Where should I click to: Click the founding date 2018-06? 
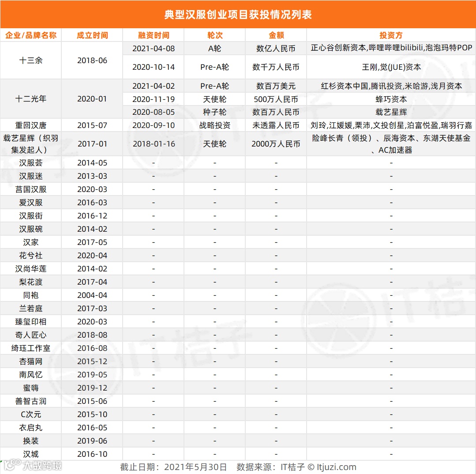(92, 60)
